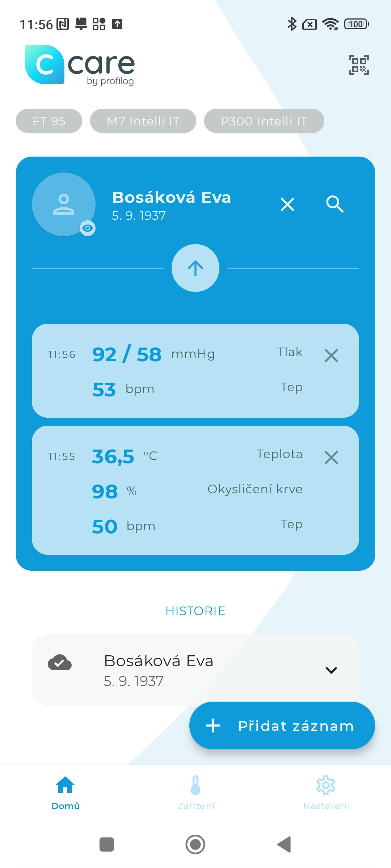
Task: Tap the C care by profilog logo
Action: click(80, 65)
